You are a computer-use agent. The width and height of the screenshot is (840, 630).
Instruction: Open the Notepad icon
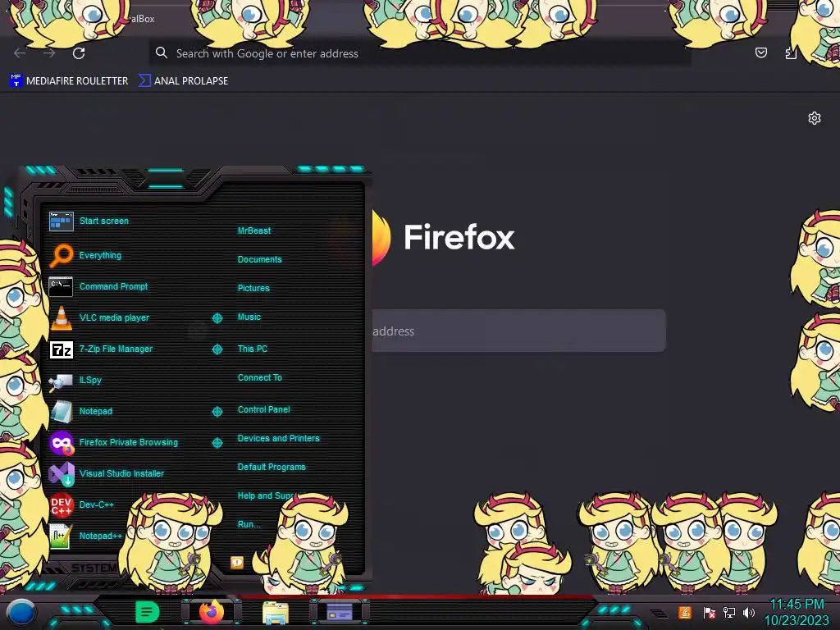click(61, 412)
